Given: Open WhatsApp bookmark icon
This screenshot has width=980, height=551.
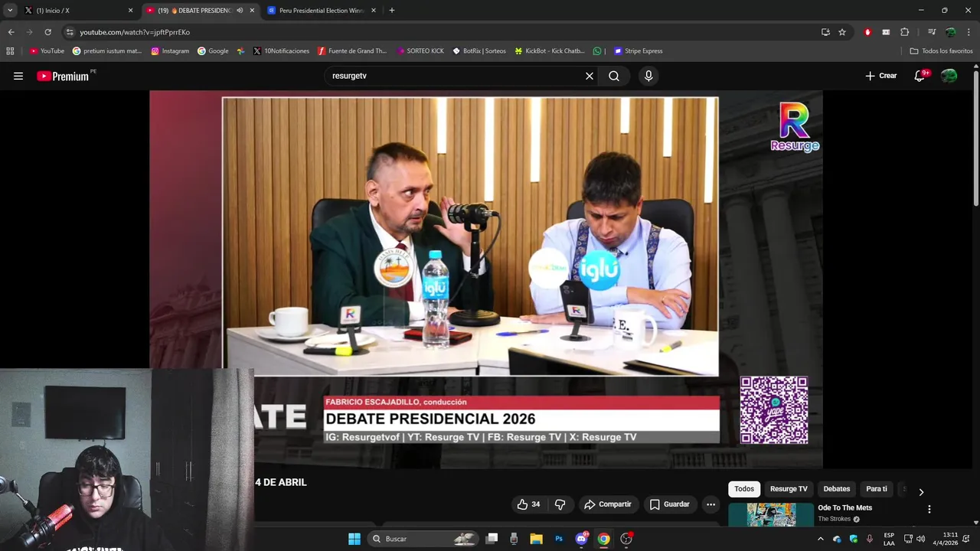Looking at the screenshot, I should [597, 51].
